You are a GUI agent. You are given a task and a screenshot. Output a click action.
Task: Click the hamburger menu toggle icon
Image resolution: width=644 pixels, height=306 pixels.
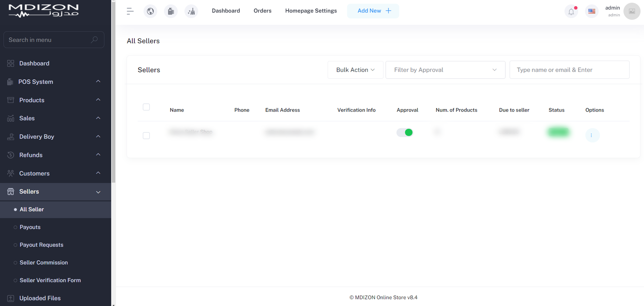(130, 11)
